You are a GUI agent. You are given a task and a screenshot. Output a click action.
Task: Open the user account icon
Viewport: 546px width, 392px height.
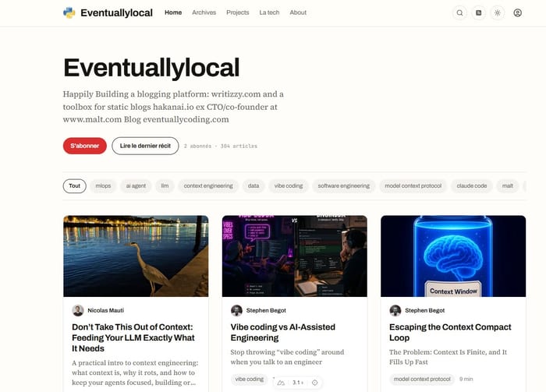(x=517, y=13)
